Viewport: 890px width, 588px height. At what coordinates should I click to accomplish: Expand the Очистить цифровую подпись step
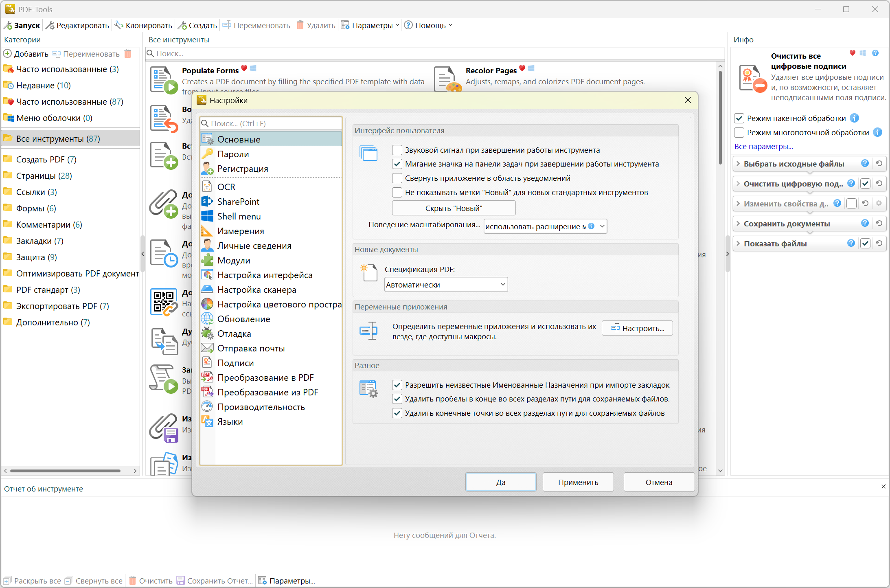(738, 184)
